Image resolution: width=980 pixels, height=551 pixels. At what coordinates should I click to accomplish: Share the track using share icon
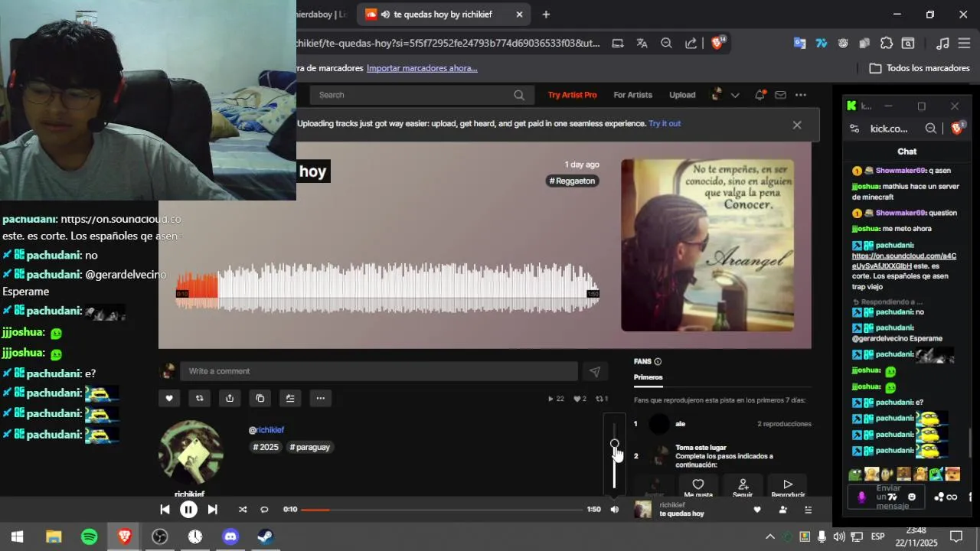tap(230, 398)
